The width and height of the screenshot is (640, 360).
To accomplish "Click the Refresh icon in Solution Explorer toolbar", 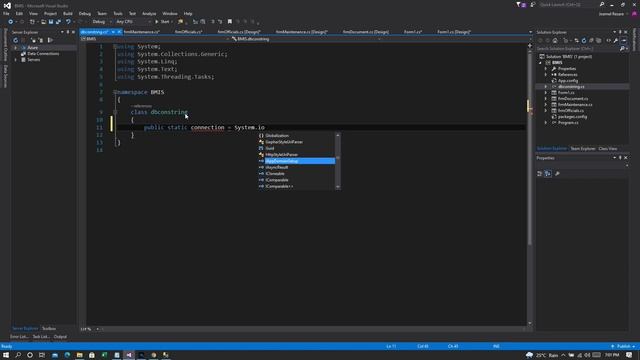I will 584,40.
